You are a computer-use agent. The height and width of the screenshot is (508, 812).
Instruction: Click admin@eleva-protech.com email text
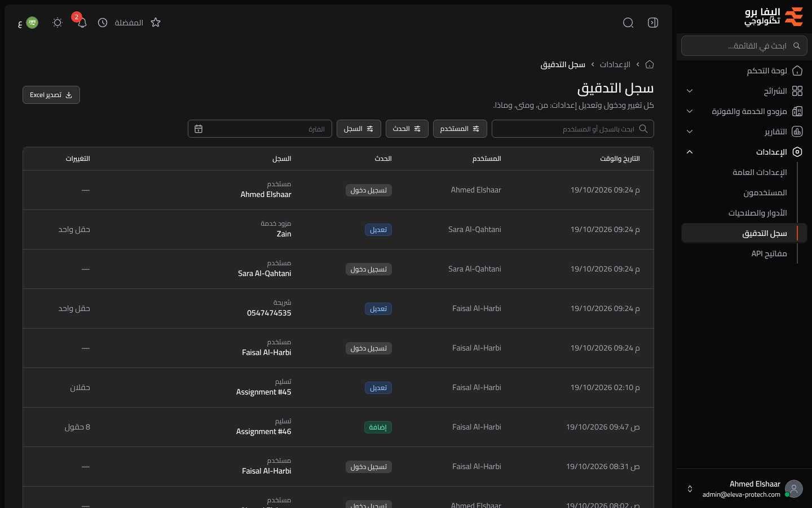741,494
